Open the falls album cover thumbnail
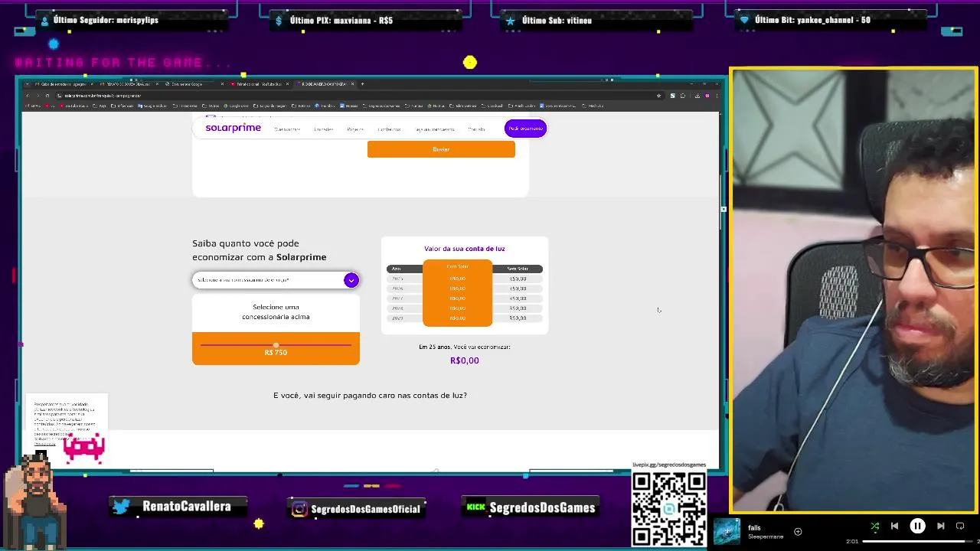980x551 pixels. tap(727, 531)
